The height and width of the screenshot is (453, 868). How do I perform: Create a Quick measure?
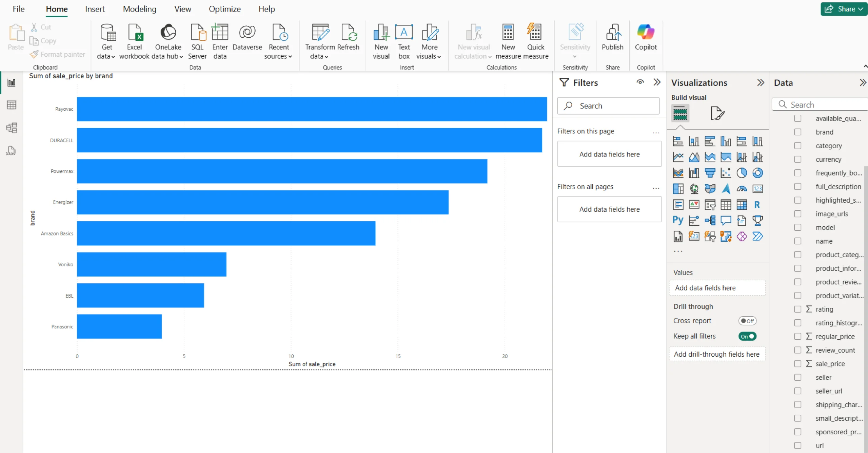(x=535, y=41)
